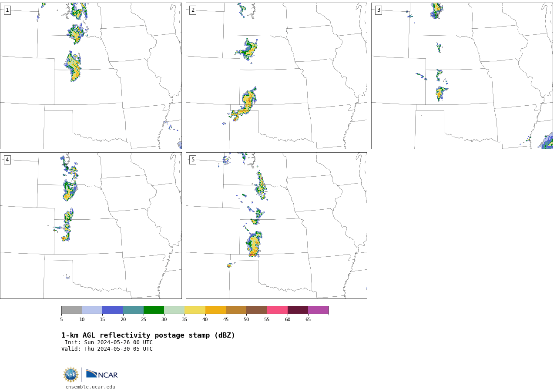The height and width of the screenshot is (392, 557).
Task: Select the pale green 30-35 dBZ swatch
Action: [174, 310]
